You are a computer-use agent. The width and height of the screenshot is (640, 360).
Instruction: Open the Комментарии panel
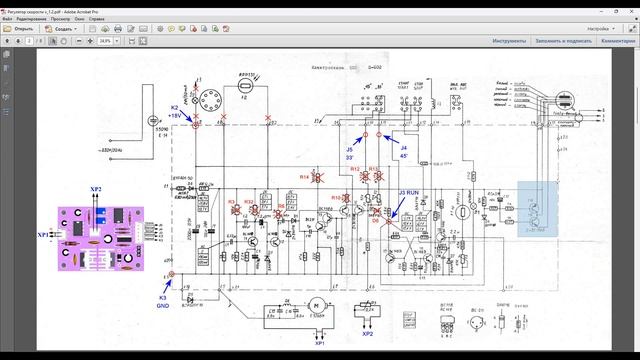[x=618, y=41]
